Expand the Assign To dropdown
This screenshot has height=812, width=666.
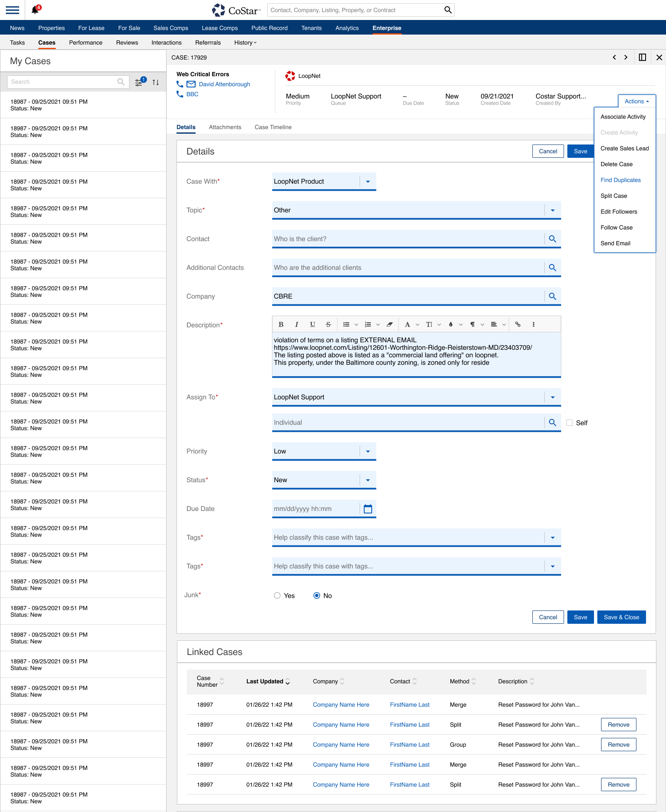point(553,397)
